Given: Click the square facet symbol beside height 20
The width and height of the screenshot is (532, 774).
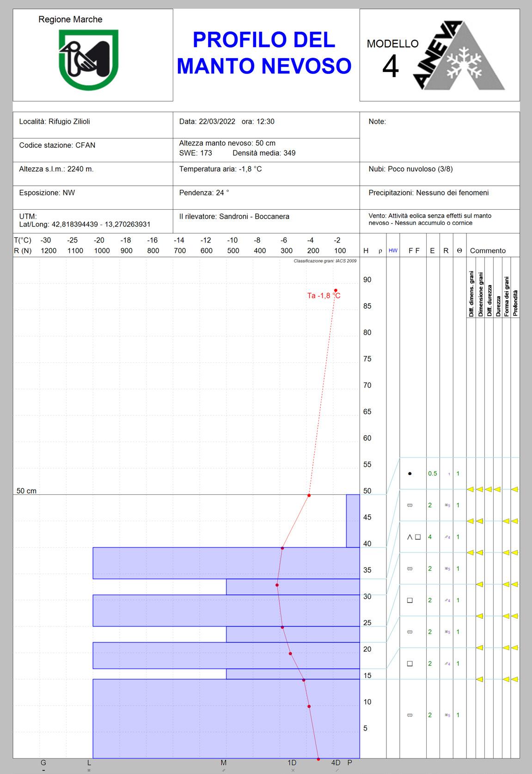Looking at the screenshot, I should (x=410, y=664).
